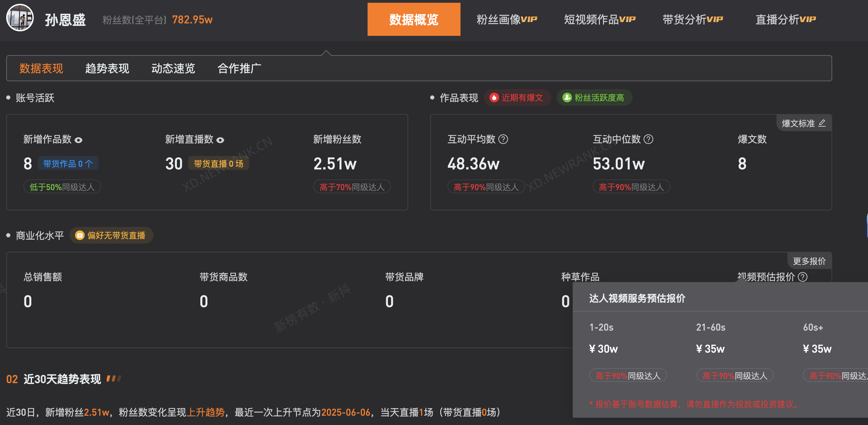This screenshot has height=425, width=868.
Task: Open the 合作推广 sub-tab
Action: [239, 68]
